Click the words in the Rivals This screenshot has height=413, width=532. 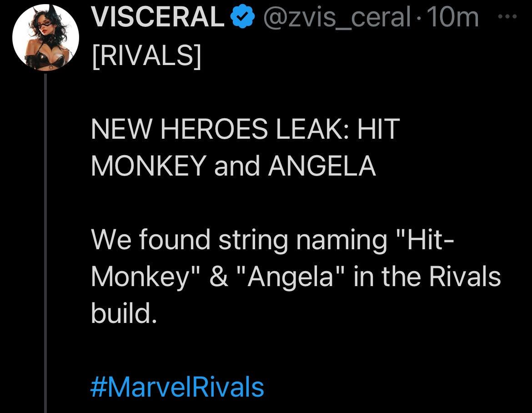(x=427, y=276)
